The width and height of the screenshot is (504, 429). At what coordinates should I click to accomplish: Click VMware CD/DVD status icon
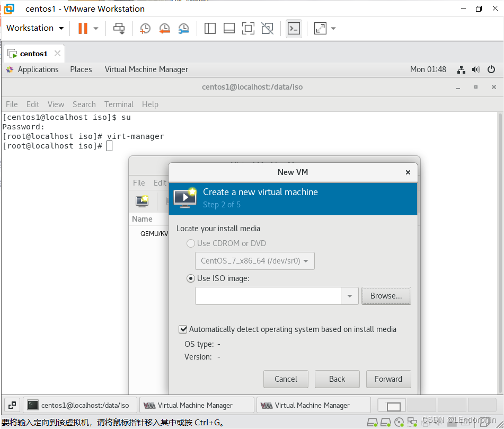(x=399, y=422)
